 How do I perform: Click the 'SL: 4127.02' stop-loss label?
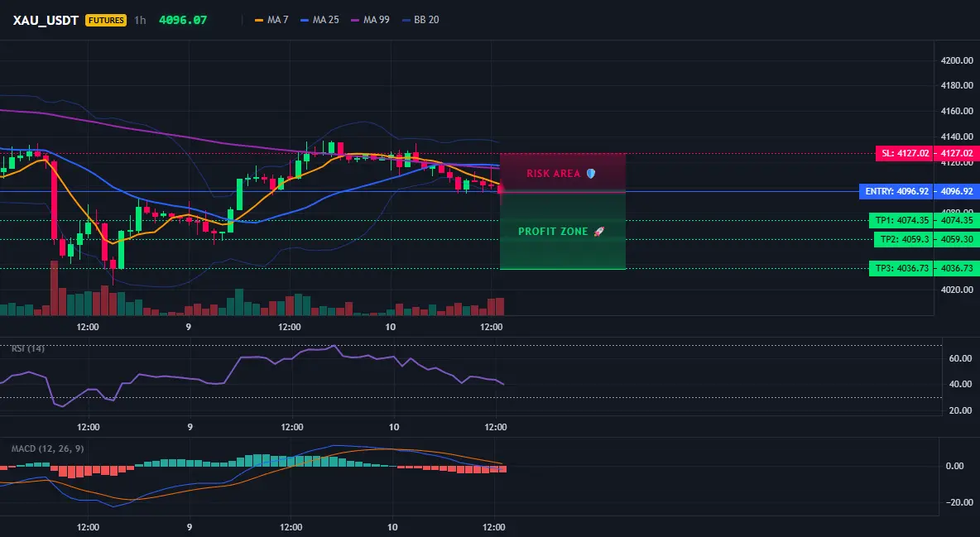(904, 153)
